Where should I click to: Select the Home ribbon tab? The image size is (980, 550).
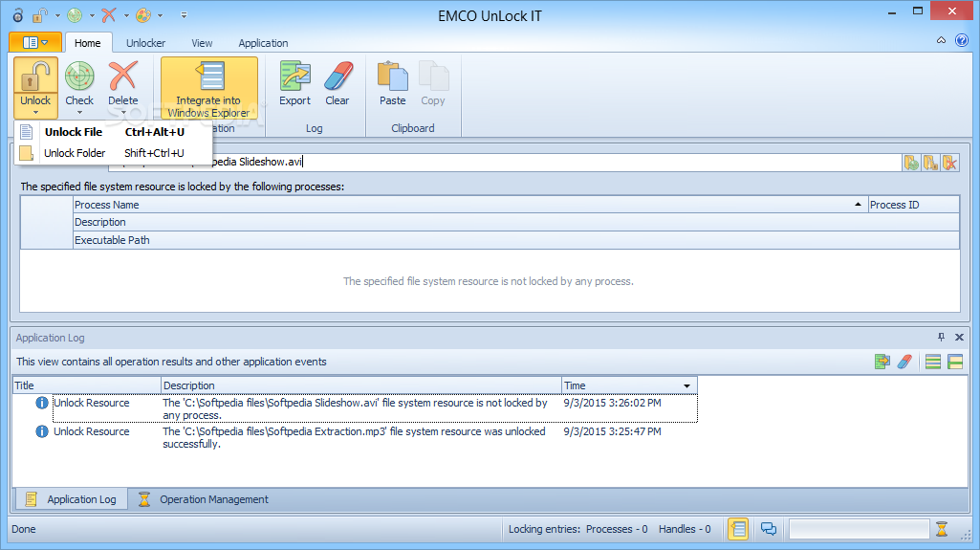(88, 43)
